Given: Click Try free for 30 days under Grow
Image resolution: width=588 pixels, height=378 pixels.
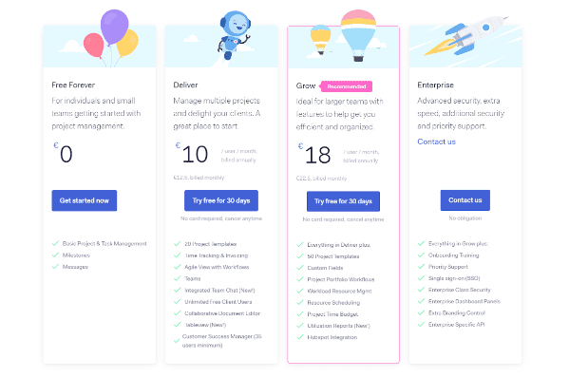Looking at the screenshot, I should click(343, 201).
